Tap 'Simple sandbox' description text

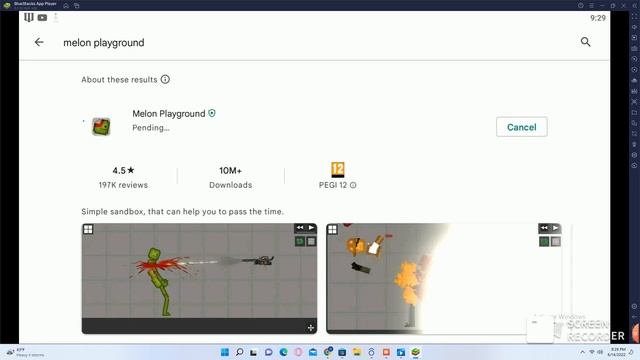tap(182, 211)
